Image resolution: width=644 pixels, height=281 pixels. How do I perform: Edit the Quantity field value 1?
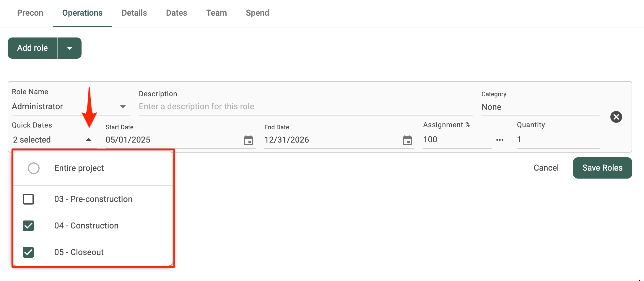coord(558,140)
